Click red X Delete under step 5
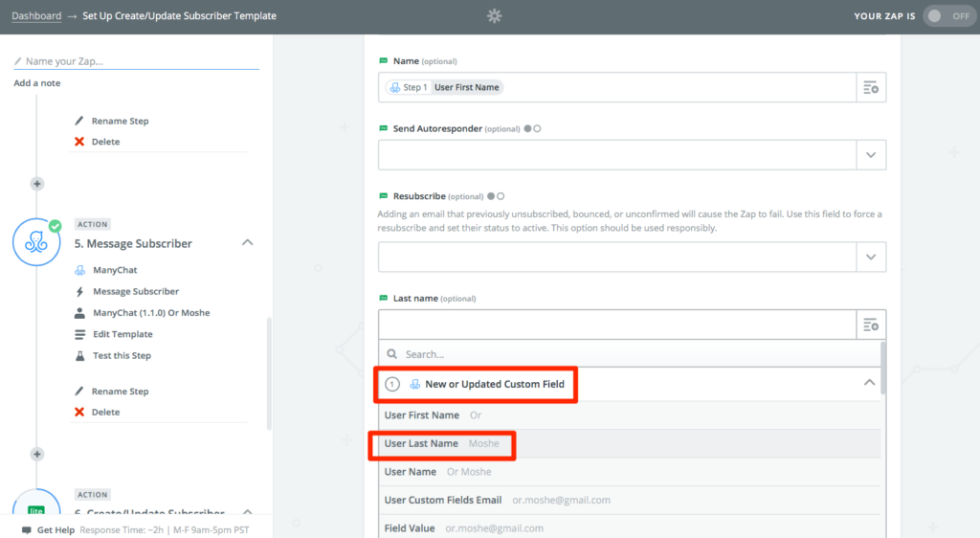 [79, 412]
